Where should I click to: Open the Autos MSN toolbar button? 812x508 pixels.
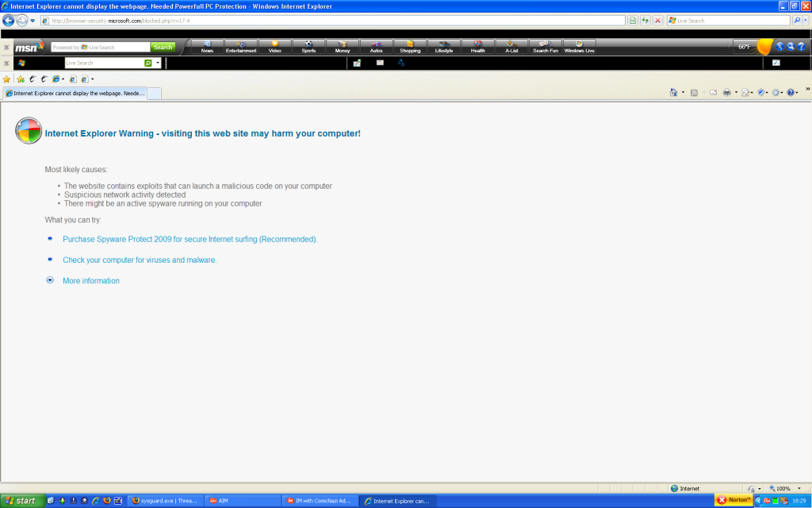click(377, 47)
